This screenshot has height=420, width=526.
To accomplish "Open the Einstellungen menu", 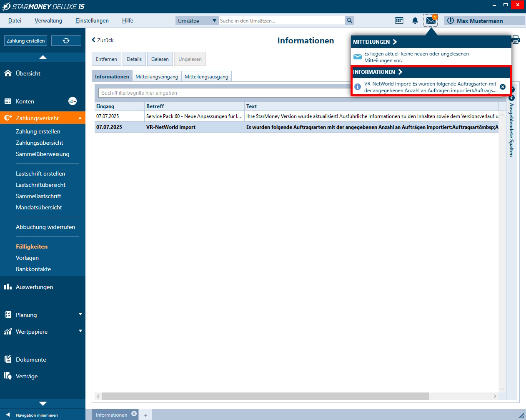I will [x=92, y=20].
